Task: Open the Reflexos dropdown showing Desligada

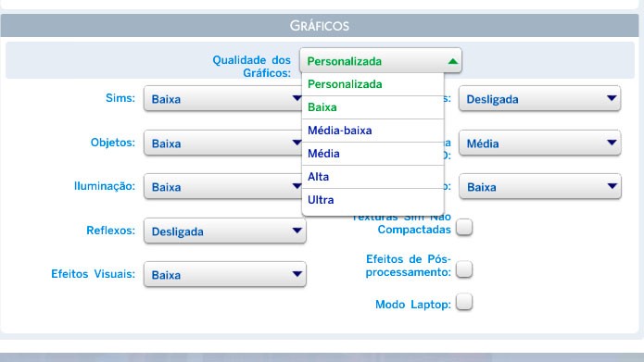Action: pos(225,231)
